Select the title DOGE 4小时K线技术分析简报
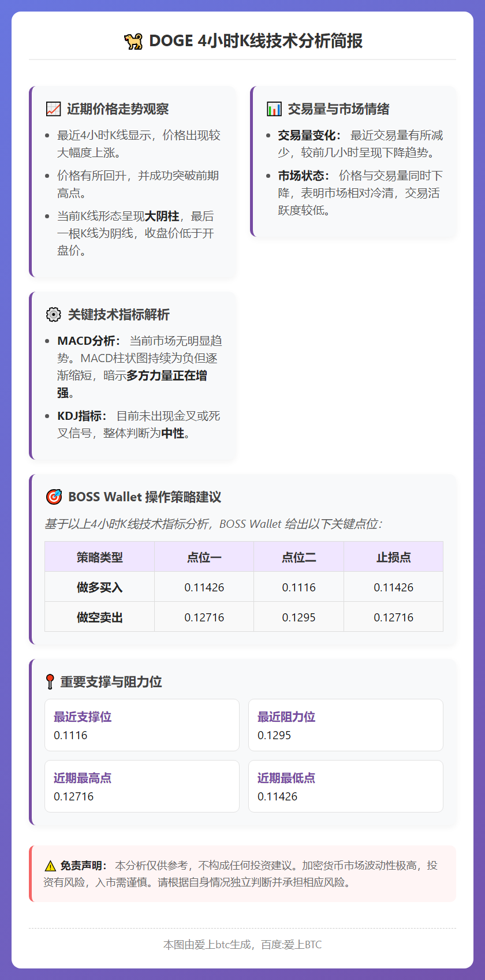Viewport: 485px width, 980px height. point(256,41)
